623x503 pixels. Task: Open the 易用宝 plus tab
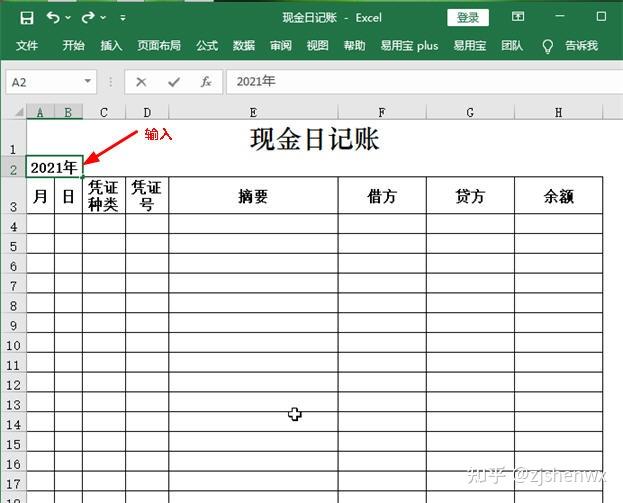tap(409, 46)
